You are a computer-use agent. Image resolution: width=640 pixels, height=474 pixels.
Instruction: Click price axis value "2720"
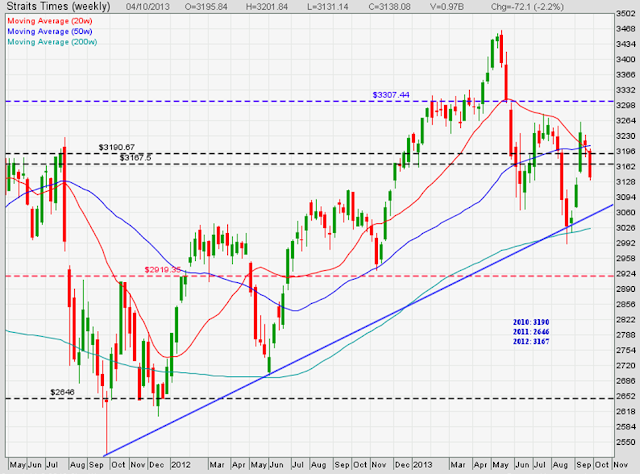coord(625,365)
